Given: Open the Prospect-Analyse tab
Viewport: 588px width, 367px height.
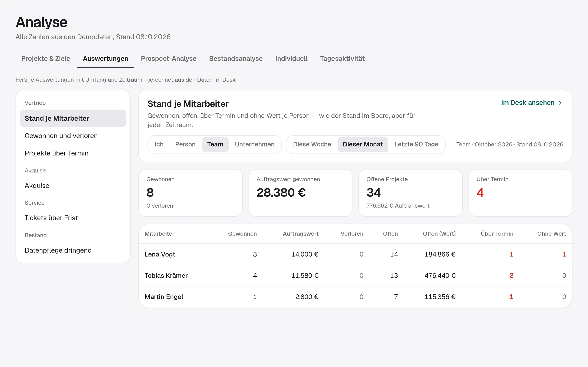Looking at the screenshot, I should click(169, 59).
